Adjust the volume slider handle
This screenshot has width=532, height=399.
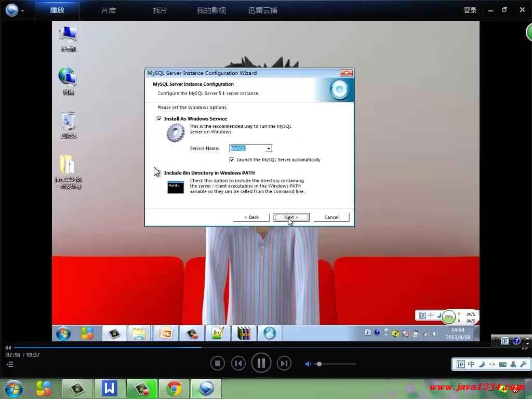pos(319,364)
